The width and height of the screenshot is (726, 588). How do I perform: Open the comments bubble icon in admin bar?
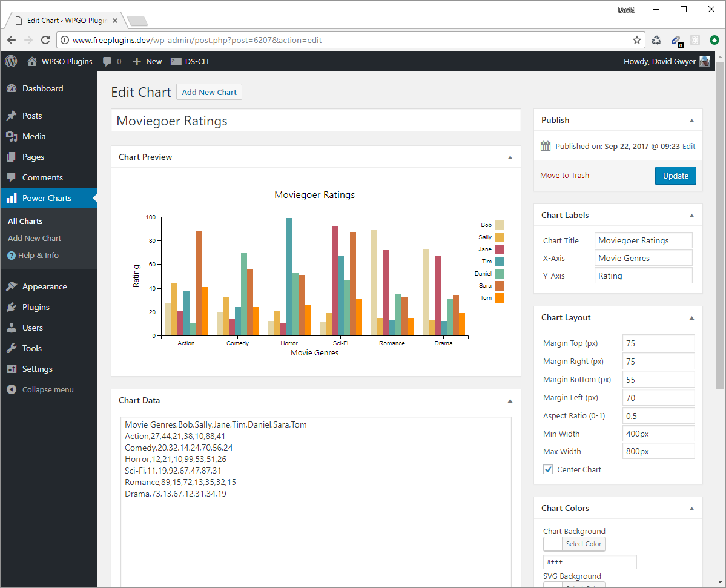click(107, 61)
